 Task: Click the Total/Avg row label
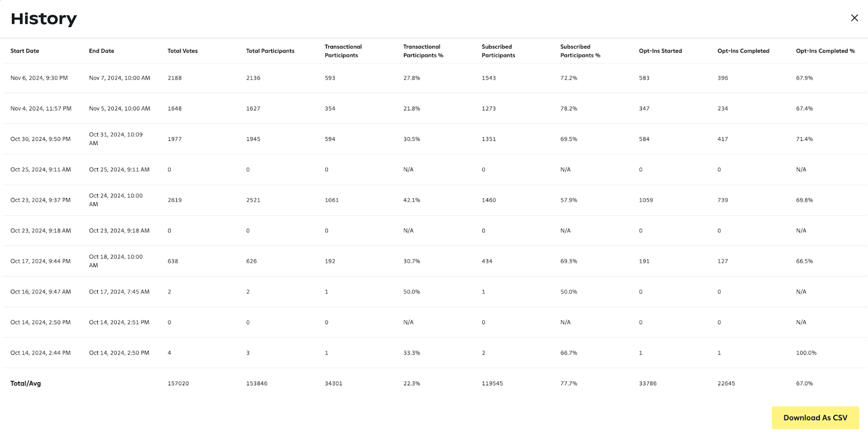(25, 383)
